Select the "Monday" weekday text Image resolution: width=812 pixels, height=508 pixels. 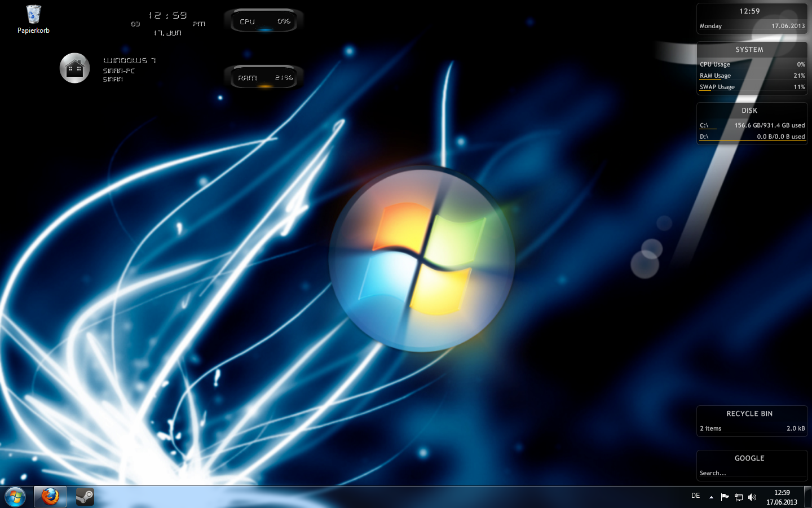click(x=710, y=26)
